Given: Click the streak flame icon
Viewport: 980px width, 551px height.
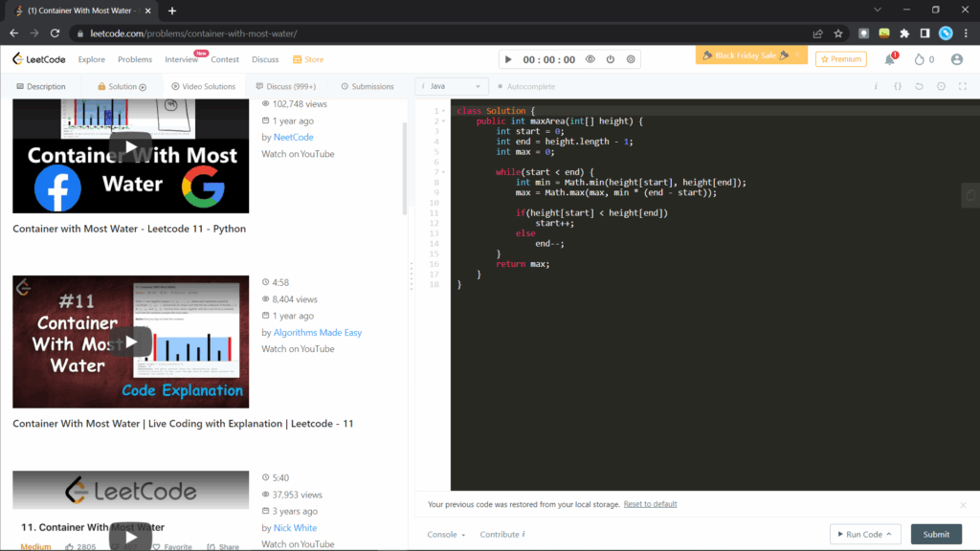Looking at the screenshot, I should coord(920,59).
